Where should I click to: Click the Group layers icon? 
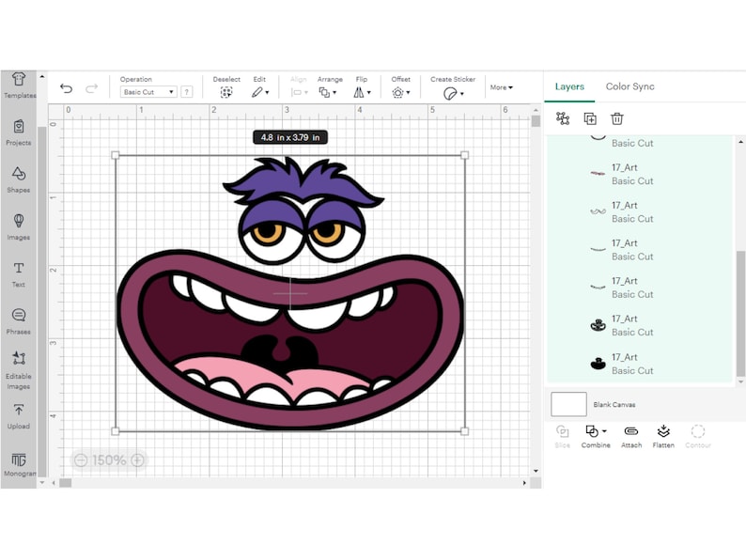click(563, 118)
